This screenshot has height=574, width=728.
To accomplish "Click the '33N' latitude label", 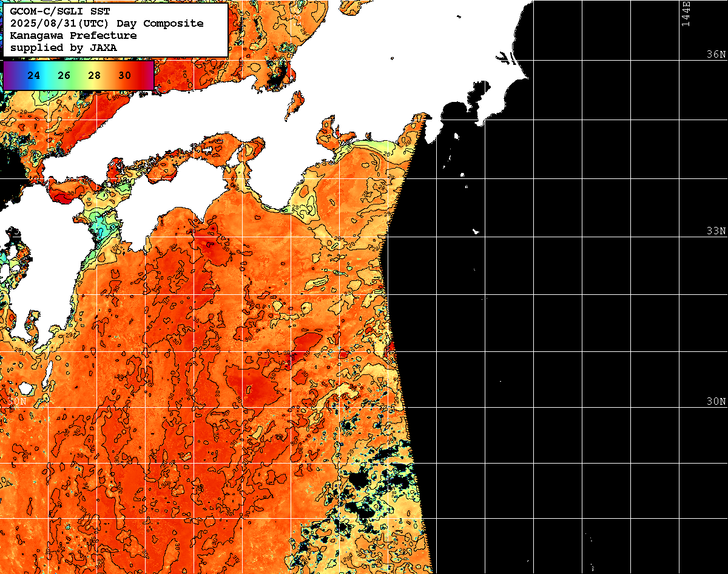I will 716,231.
